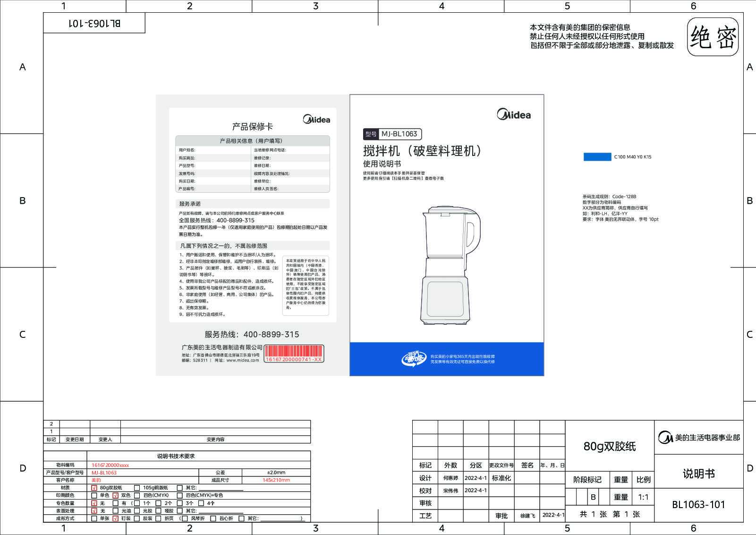Click the scale value 1:1
This screenshot has width=756, height=535.
click(x=643, y=497)
